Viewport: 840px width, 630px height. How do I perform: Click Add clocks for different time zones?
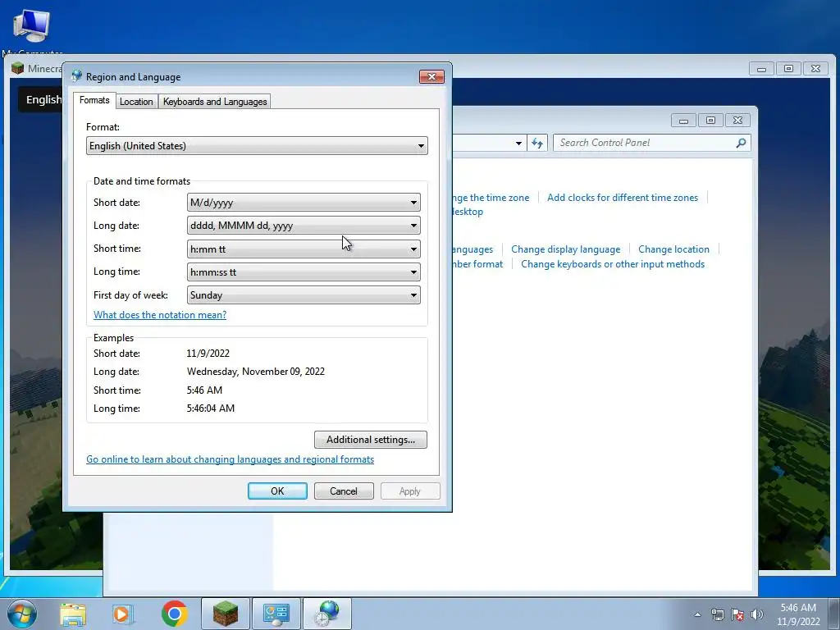coord(623,198)
